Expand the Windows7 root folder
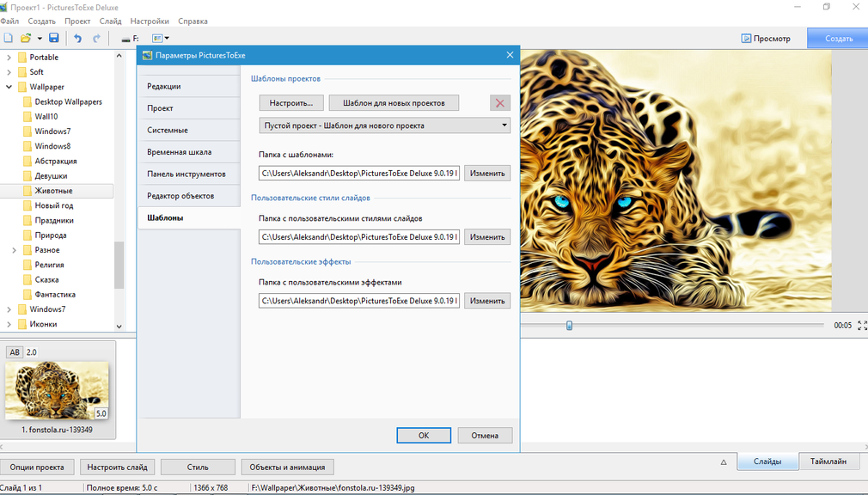Screen dimensions: 868x495 [9, 309]
